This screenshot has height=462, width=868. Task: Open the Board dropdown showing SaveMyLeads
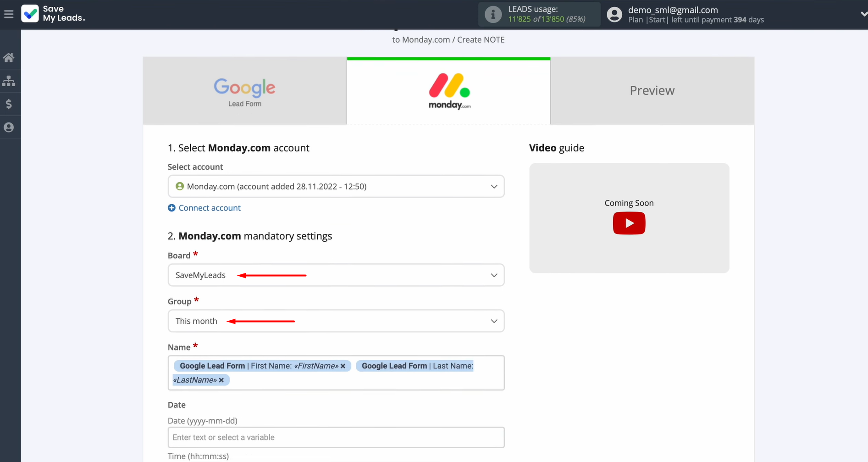pos(336,275)
